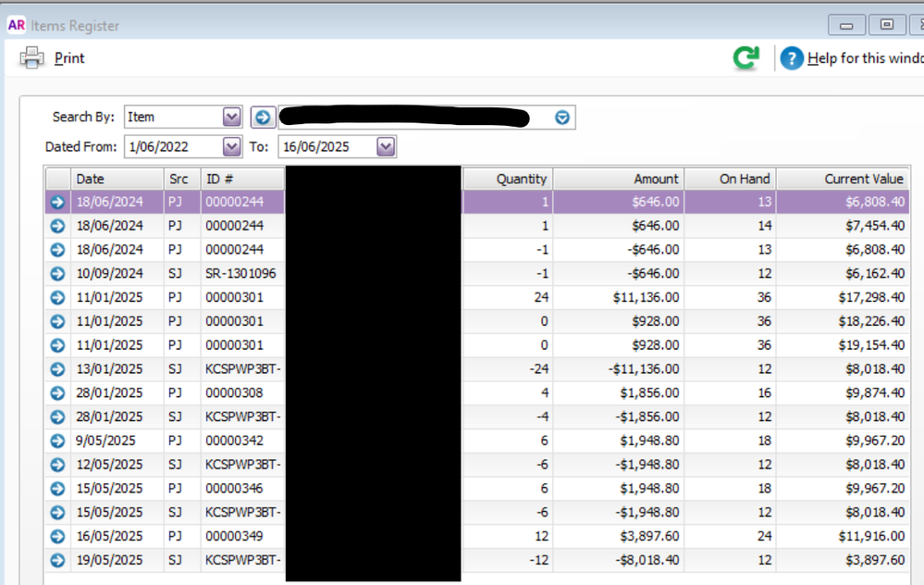Open the To date calendar dropdown
924x585 pixels.
point(386,146)
